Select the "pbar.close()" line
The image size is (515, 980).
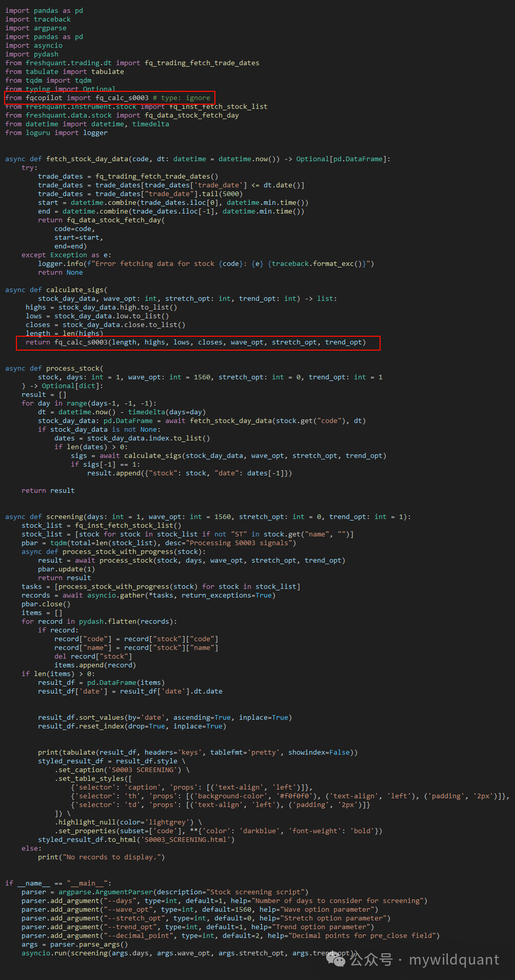(46, 604)
